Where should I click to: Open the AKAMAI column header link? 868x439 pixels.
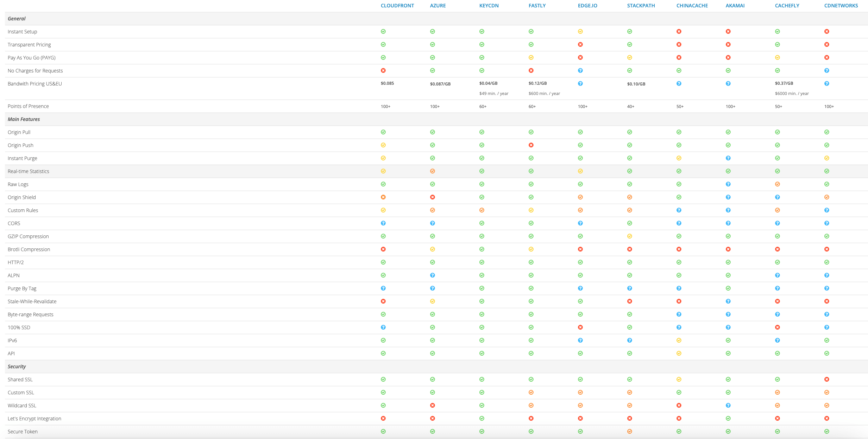(x=735, y=6)
